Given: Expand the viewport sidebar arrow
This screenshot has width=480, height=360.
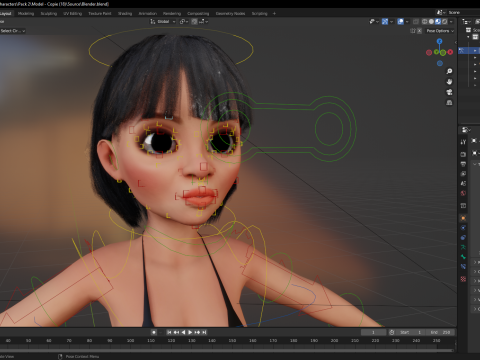Looking at the screenshot, I should click(455, 42).
